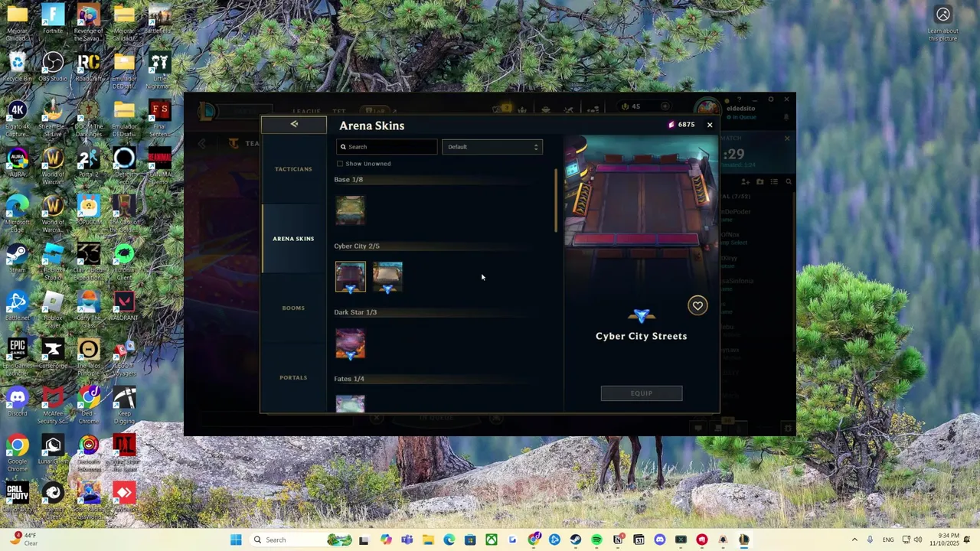Show hidden system tray icons
Image resolution: width=980 pixels, height=551 pixels.
[x=854, y=540]
